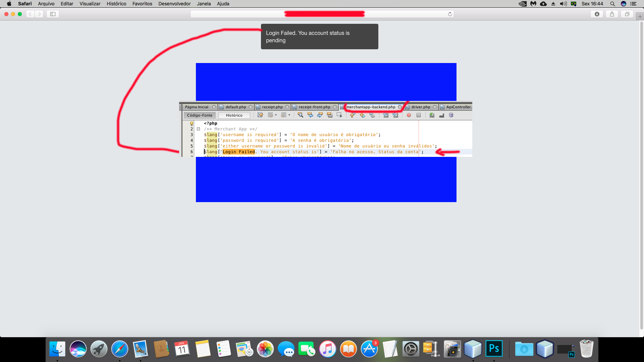Viewport: 644px width, 362px height.
Task: Click the Share button in the Safari toolbar
Action: (x=612, y=14)
